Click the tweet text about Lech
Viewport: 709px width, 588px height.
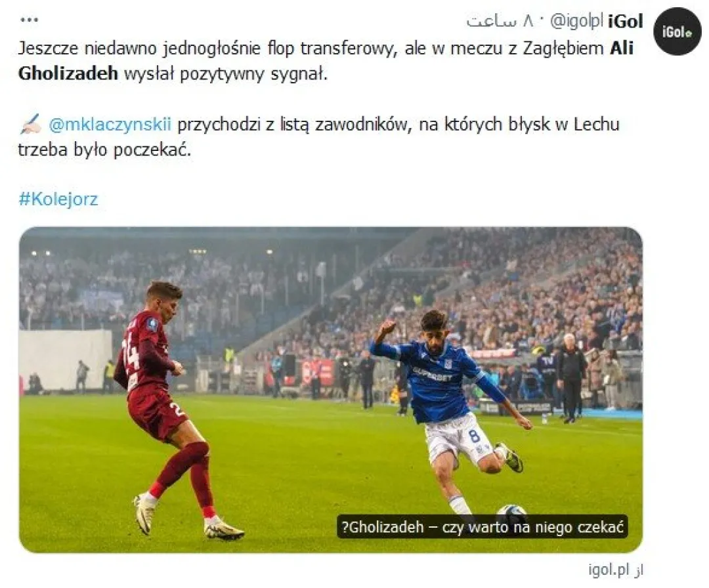coord(318,136)
